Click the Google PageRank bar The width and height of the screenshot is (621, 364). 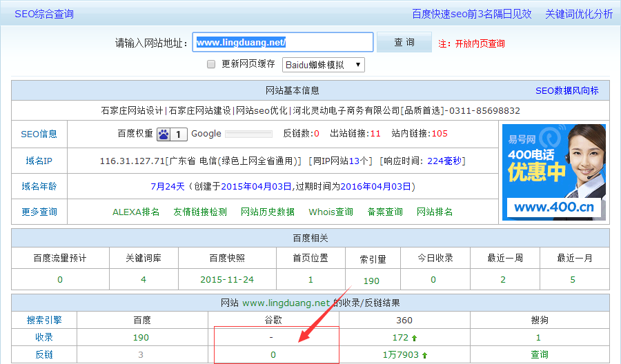pos(248,134)
